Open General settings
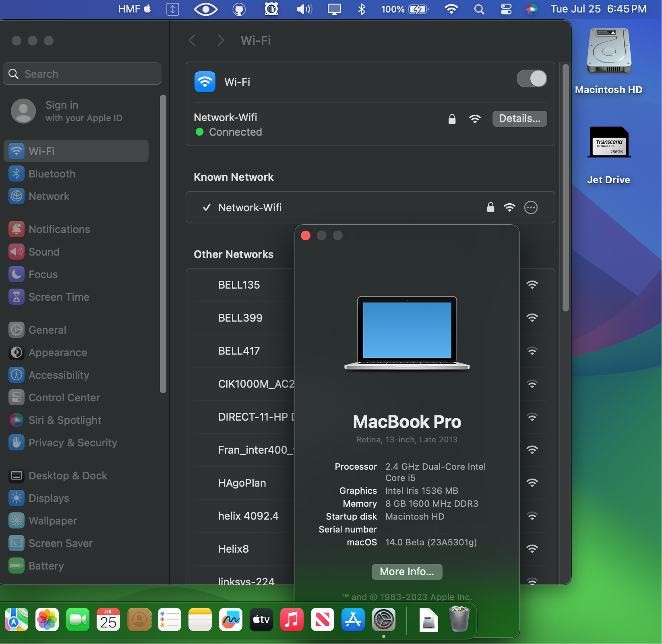 tap(76, 330)
